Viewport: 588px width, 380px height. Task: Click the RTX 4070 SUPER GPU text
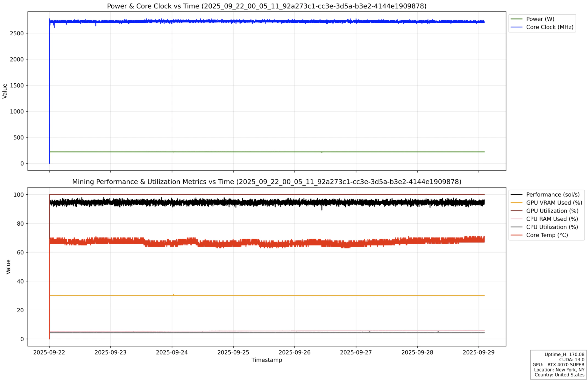[x=566, y=365]
